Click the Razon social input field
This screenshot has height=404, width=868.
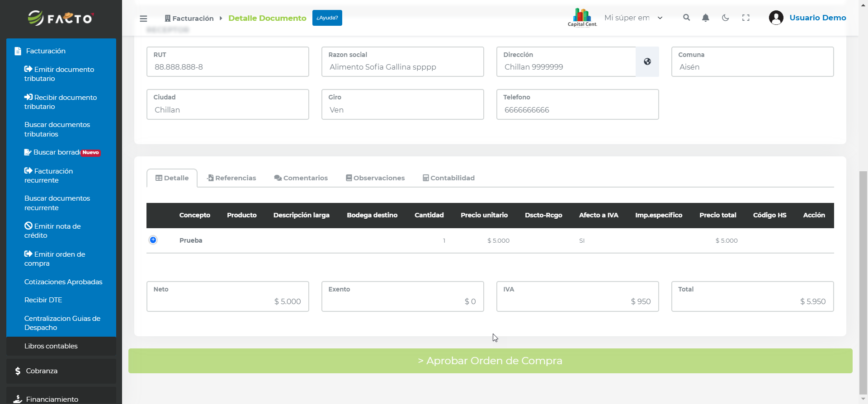tap(402, 67)
